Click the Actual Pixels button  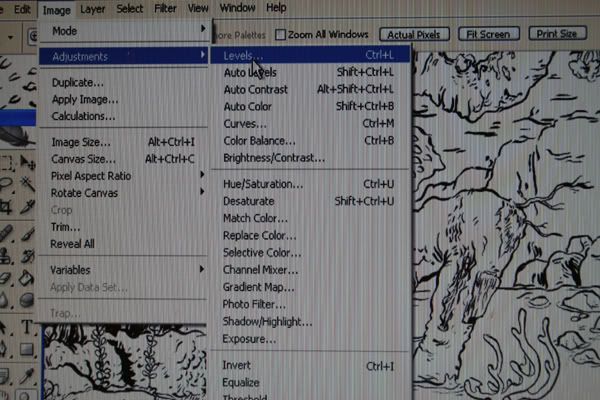pyautogui.click(x=414, y=34)
